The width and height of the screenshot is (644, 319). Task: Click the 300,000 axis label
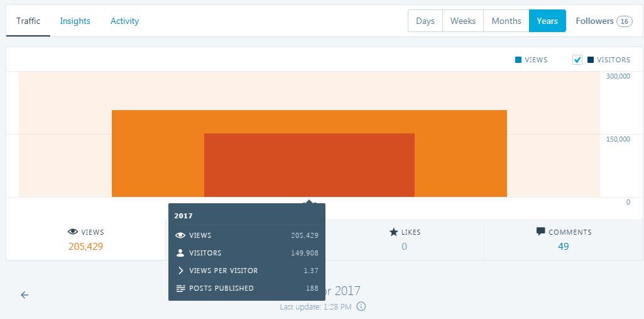(x=618, y=77)
